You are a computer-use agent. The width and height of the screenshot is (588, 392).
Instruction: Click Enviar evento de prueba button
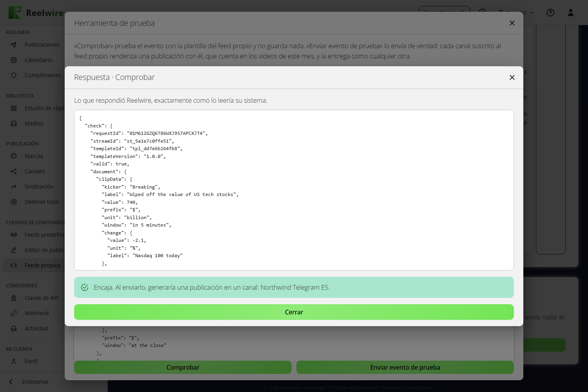405,367
